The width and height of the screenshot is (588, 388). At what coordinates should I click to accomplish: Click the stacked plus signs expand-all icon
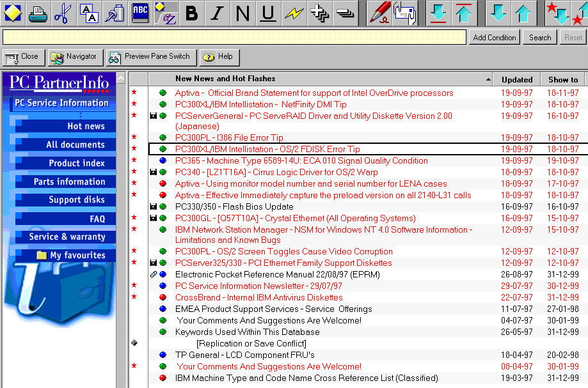click(320, 13)
